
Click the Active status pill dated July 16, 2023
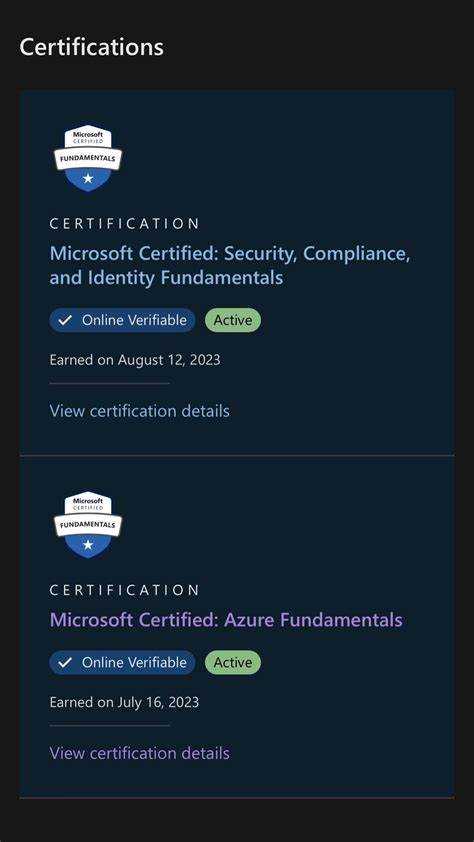233,663
